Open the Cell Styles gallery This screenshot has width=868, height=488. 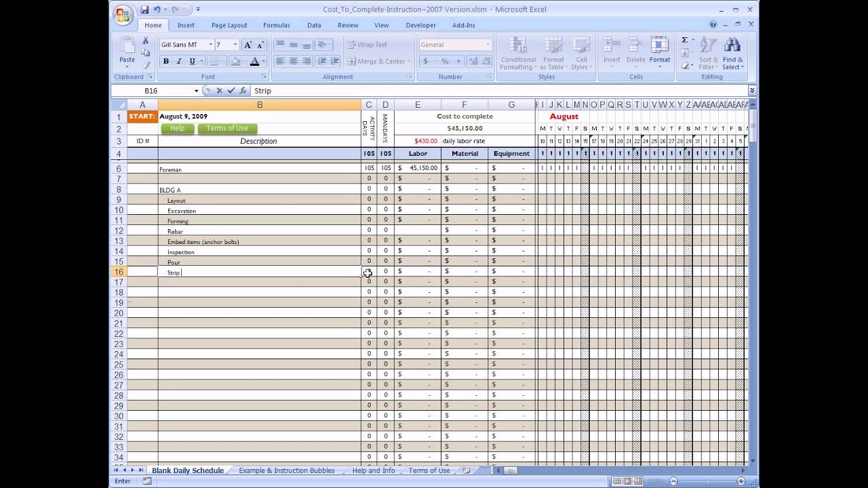point(580,54)
